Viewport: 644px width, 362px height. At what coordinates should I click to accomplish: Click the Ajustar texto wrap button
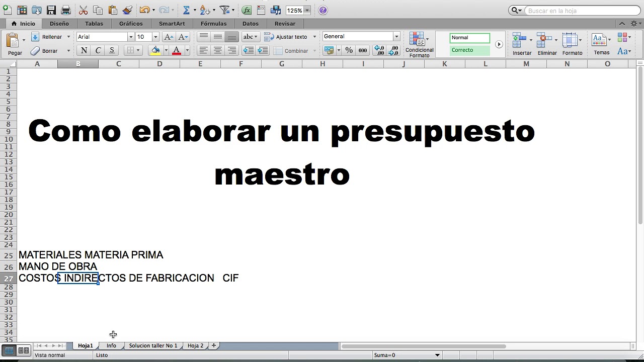click(x=286, y=37)
